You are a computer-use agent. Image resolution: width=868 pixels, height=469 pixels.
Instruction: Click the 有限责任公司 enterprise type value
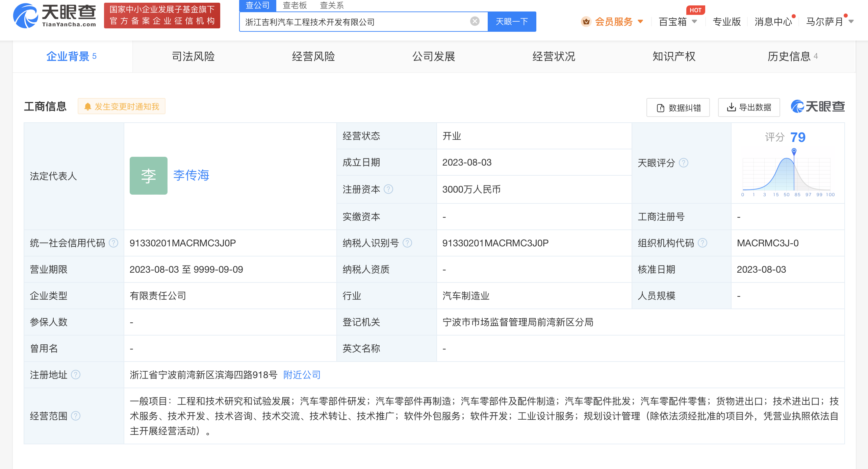coord(158,296)
